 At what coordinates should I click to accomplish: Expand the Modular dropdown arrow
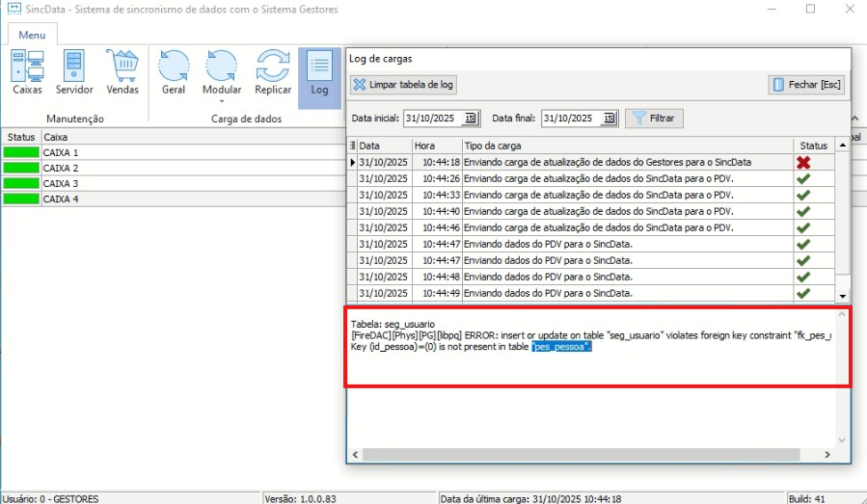(x=222, y=100)
